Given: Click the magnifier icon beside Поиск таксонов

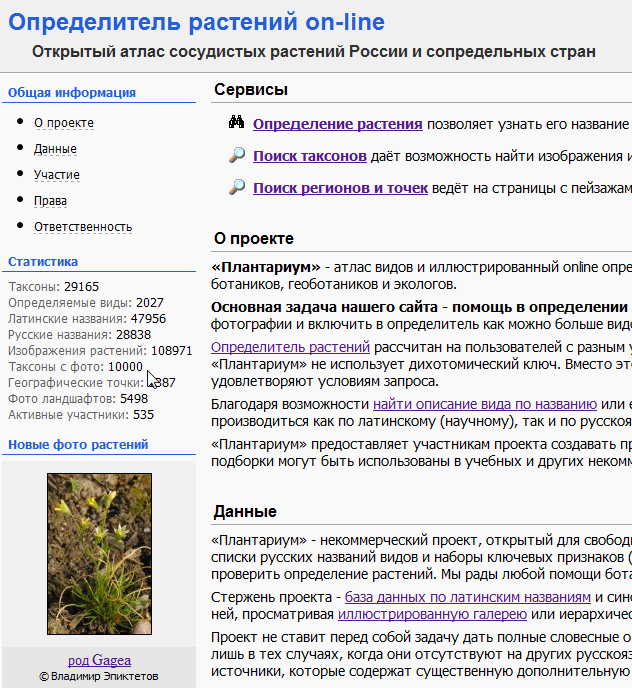Looking at the screenshot, I should [x=237, y=156].
